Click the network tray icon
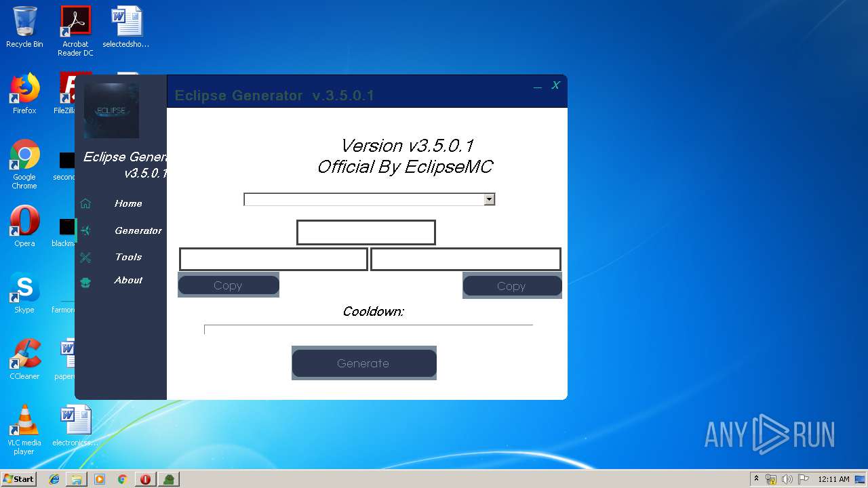This screenshot has height=488, width=868. (x=771, y=479)
